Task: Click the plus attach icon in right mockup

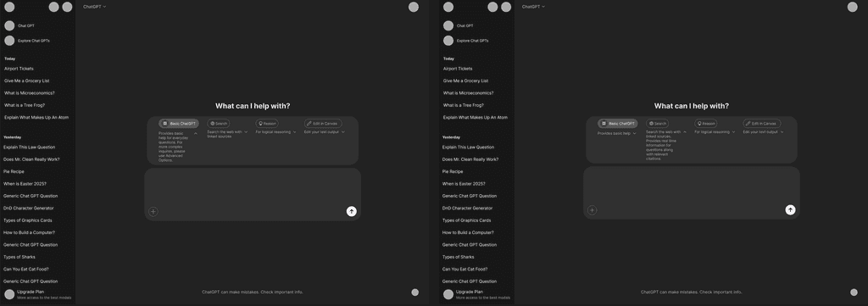Action: tap(592, 210)
